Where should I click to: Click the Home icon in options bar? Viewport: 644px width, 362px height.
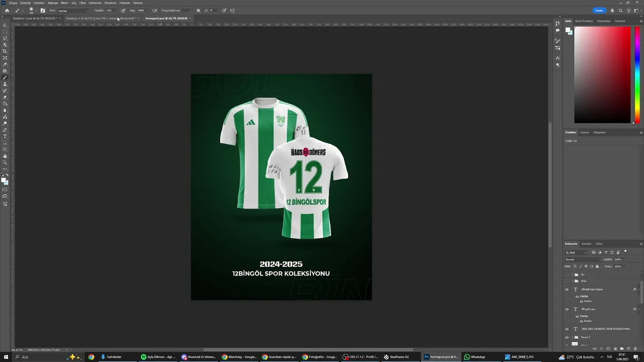pyautogui.click(x=7, y=11)
